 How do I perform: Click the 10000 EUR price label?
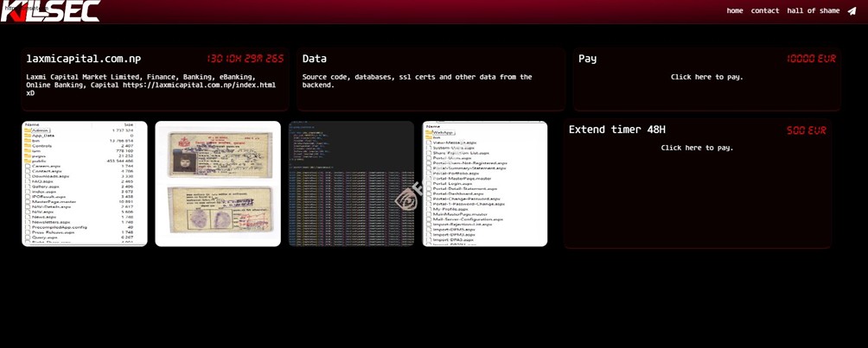pyautogui.click(x=811, y=59)
